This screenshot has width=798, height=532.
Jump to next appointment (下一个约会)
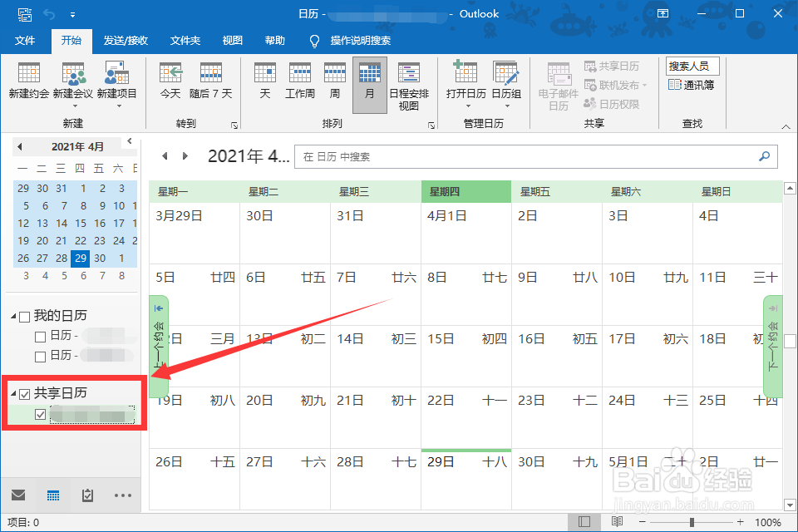(773, 346)
